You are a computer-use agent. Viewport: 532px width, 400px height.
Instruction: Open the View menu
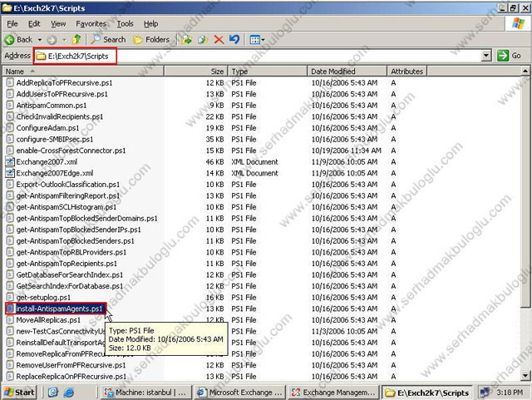[58, 24]
